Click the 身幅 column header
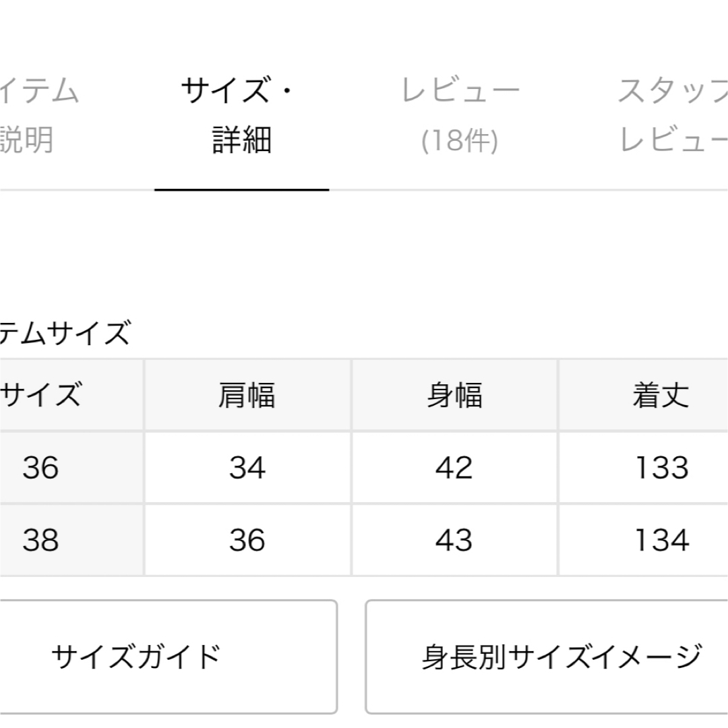 click(x=454, y=394)
